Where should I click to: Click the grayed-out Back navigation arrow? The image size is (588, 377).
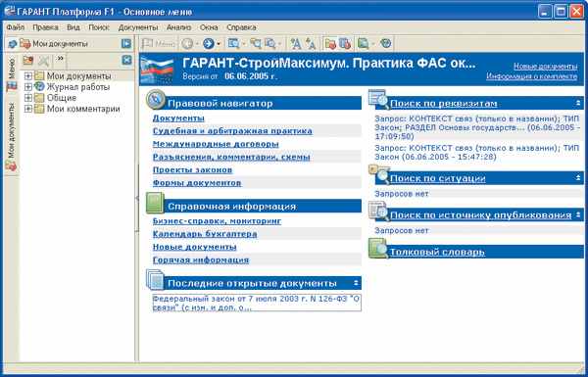click(x=187, y=44)
